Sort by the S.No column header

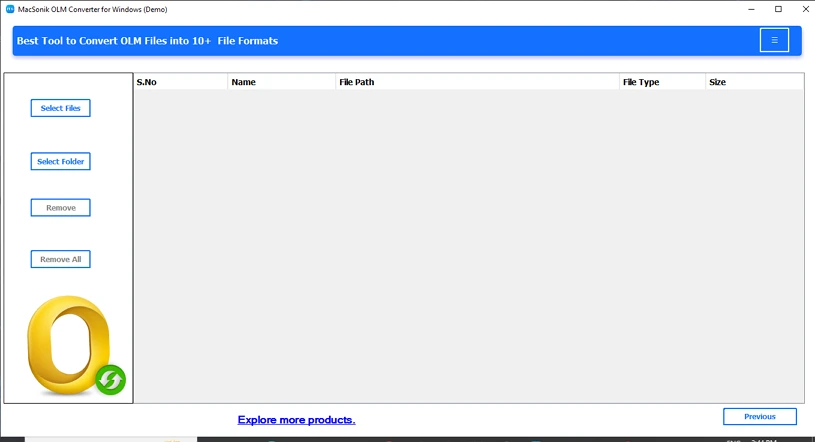click(x=180, y=82)
